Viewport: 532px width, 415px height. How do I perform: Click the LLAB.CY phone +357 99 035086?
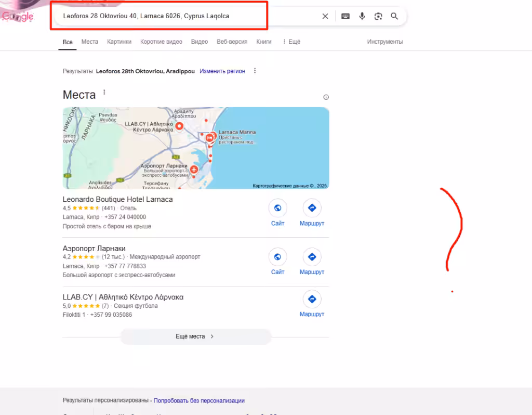tap(111, 315)
